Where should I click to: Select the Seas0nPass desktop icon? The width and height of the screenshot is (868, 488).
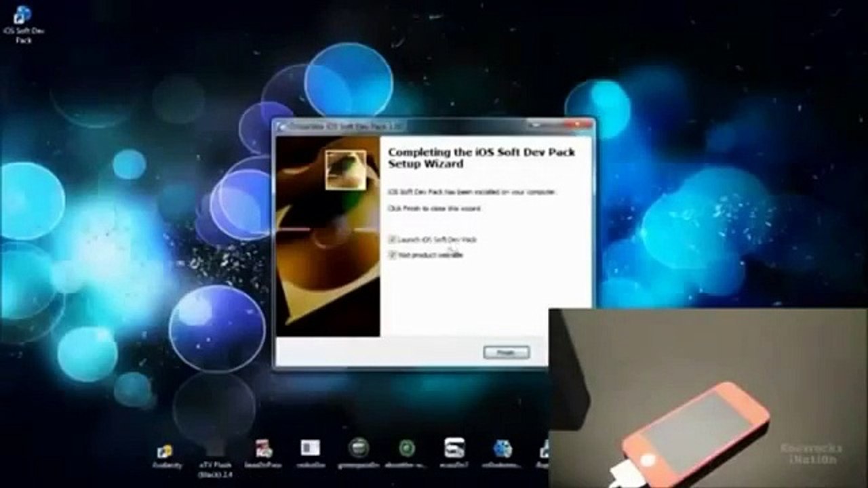coord(264,453)
